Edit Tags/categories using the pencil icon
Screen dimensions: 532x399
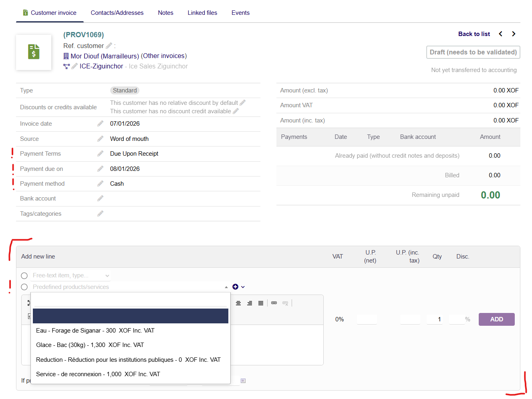click(x=100, y=214)
